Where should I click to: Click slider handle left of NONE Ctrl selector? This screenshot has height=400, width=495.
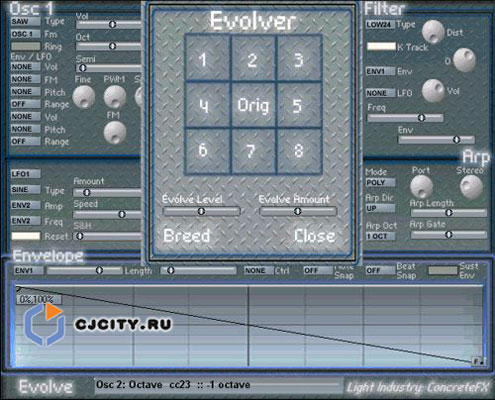[170, 270]
